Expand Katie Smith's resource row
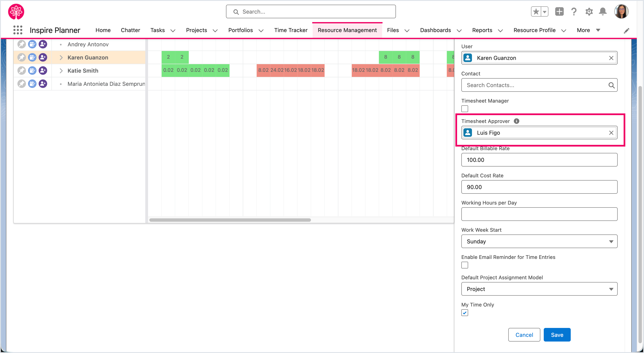This screenshot has height=353, width=644. click(61, 71)
